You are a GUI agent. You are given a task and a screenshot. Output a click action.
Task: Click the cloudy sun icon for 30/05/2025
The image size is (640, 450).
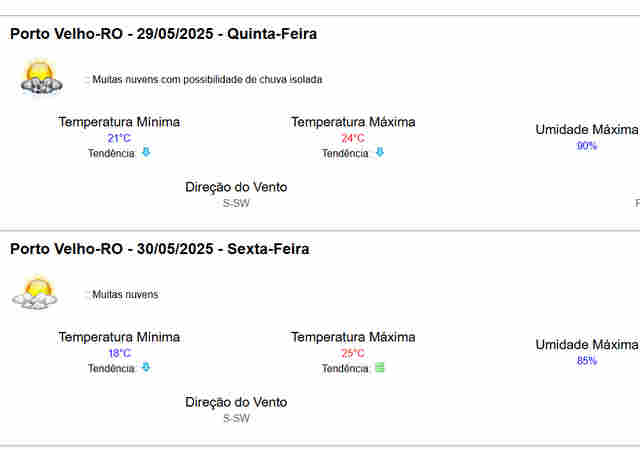37,293
